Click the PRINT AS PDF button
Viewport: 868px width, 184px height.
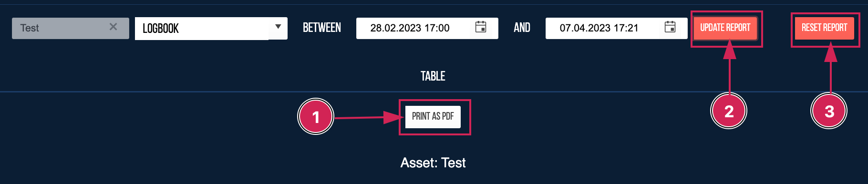pos(433,117)
